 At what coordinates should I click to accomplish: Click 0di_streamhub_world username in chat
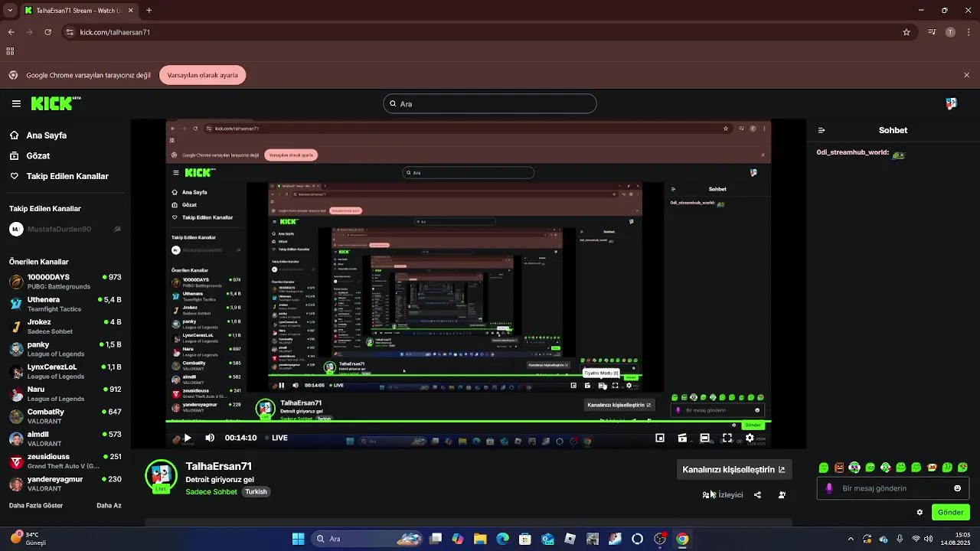tap(852, 152)
